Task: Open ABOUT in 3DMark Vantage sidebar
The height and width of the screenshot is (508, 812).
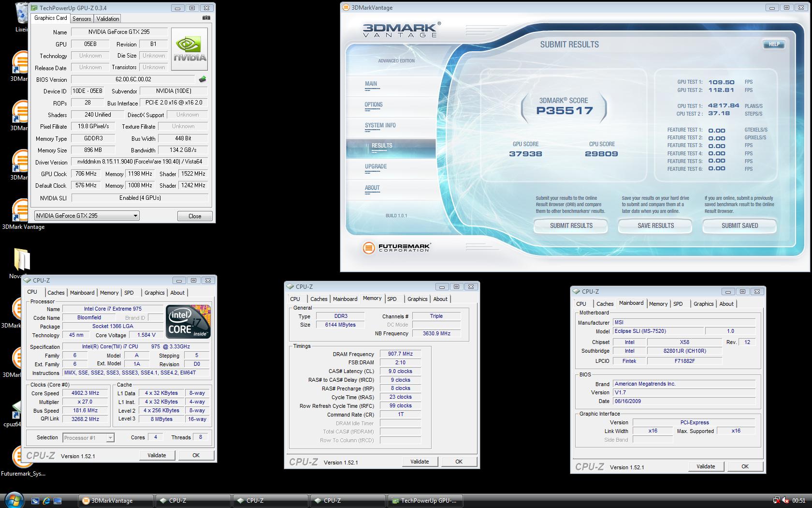Action: coord(372,188)
